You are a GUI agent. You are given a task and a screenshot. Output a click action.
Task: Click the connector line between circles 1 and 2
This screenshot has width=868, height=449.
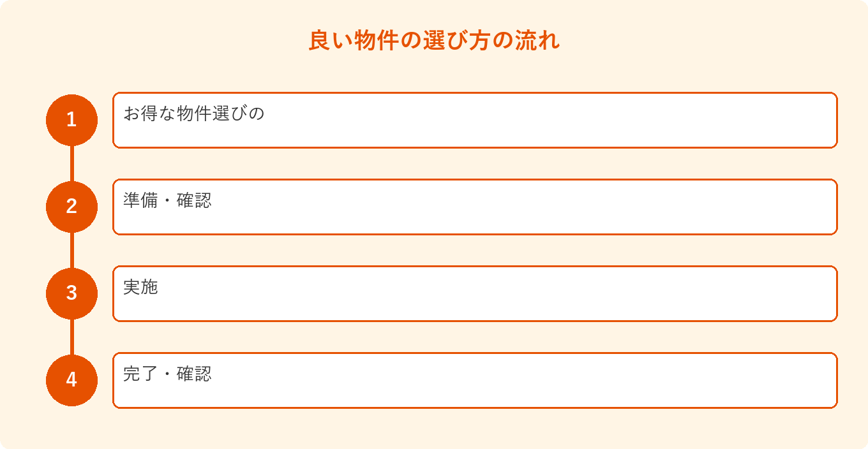(x=71, y=163)
